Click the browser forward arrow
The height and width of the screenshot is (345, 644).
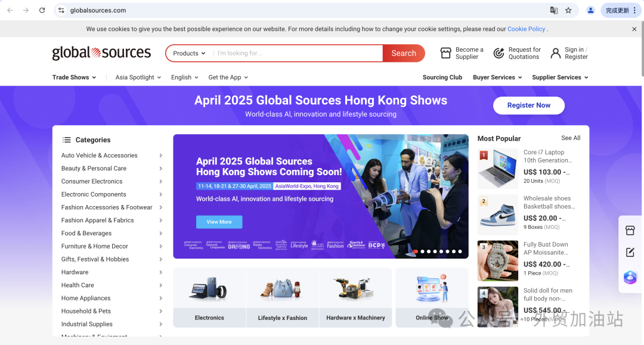pos(26,10)
